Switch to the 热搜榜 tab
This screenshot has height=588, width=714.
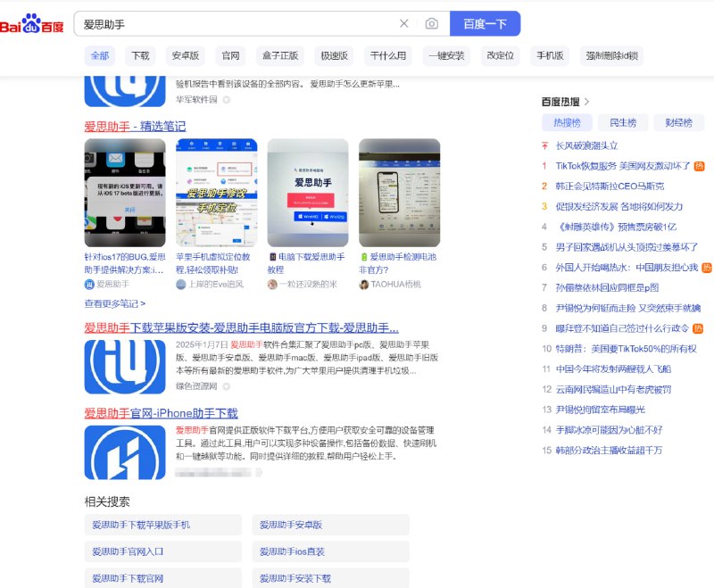(567, 122)
